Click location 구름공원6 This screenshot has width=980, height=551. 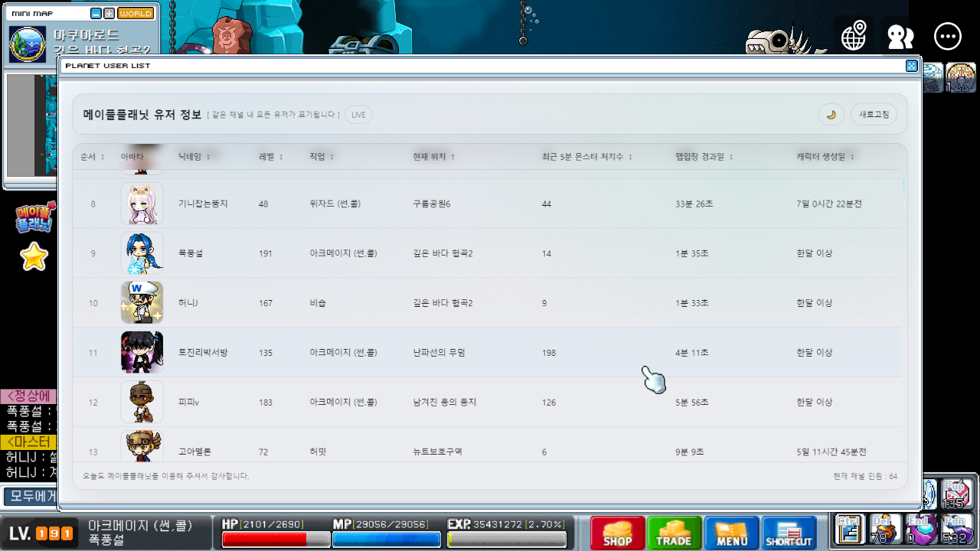432,204
